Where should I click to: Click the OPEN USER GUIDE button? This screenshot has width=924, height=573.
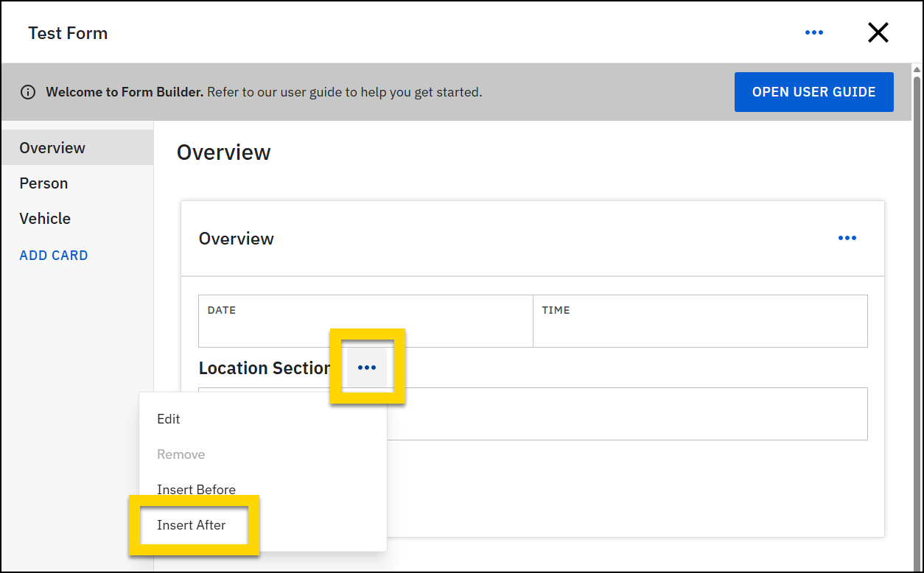tap(813, 91)
